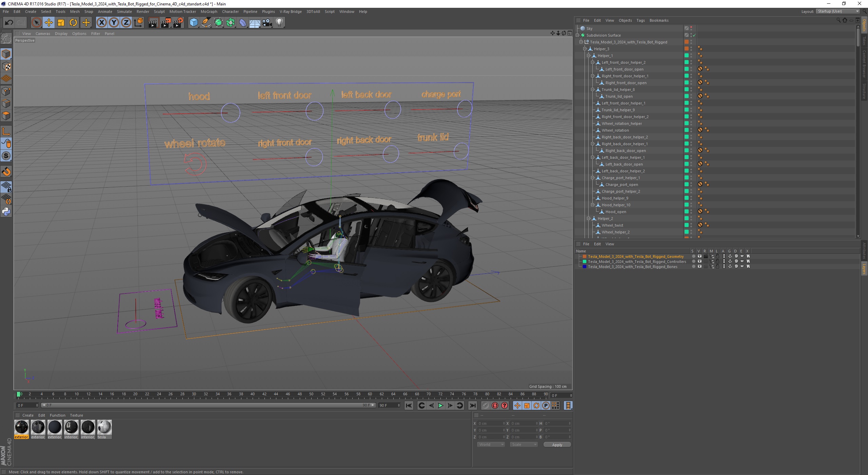Click the X position input field
Image resolution: width=868 pixels, height=475 pixels.
click(x=491, y=423)
